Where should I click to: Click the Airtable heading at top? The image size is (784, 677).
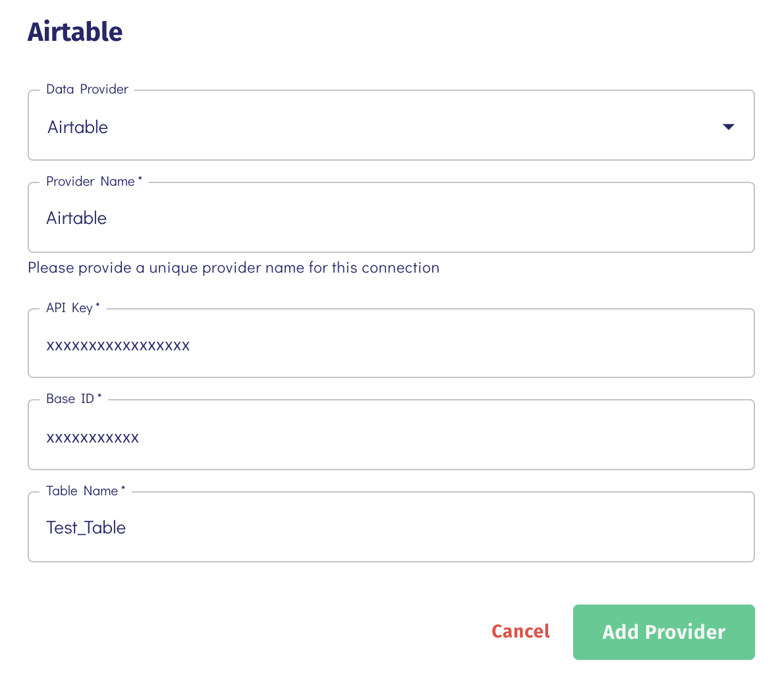75,32
